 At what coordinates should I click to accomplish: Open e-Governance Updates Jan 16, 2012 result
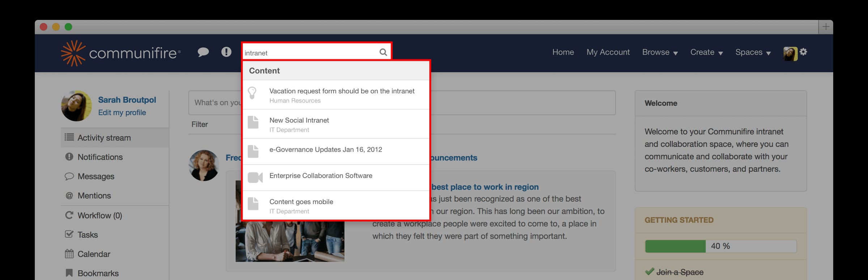coord(336,152)
